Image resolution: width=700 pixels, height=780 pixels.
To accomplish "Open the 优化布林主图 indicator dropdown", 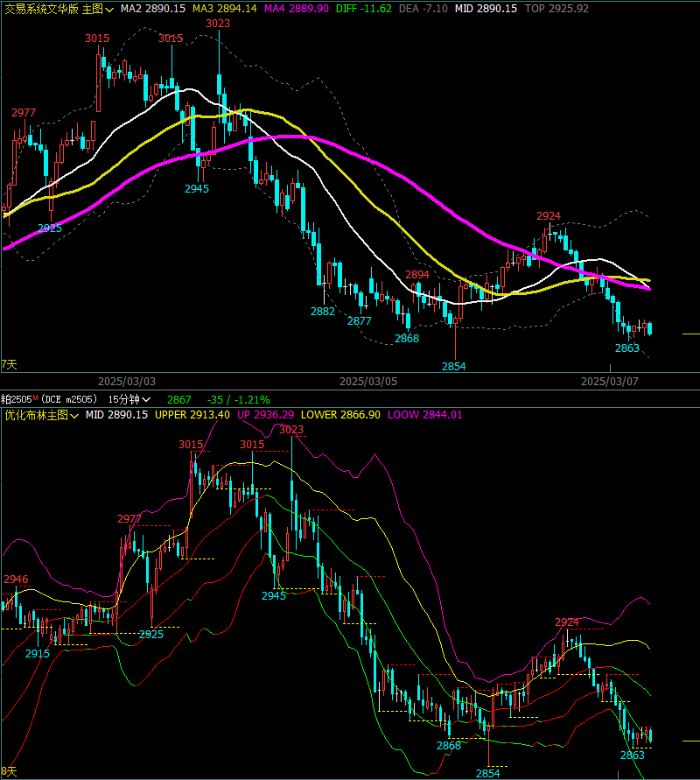I will coord(42,415).
